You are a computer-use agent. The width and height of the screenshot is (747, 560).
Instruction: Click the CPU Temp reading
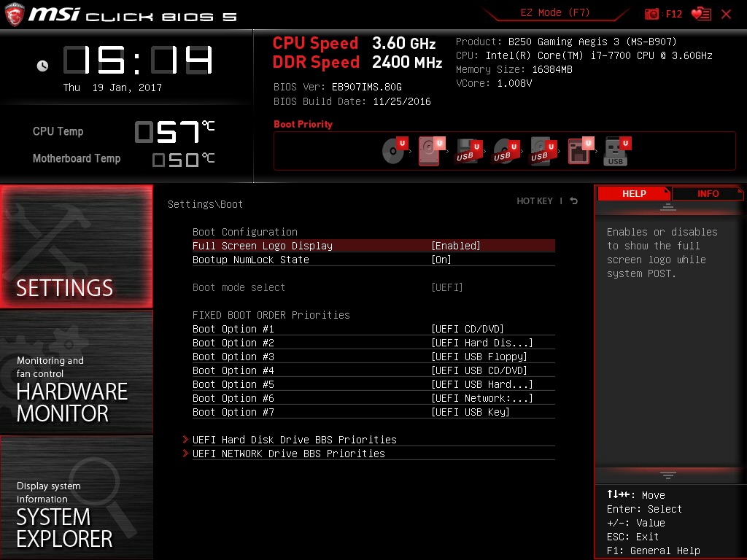(x=174, y=131)
